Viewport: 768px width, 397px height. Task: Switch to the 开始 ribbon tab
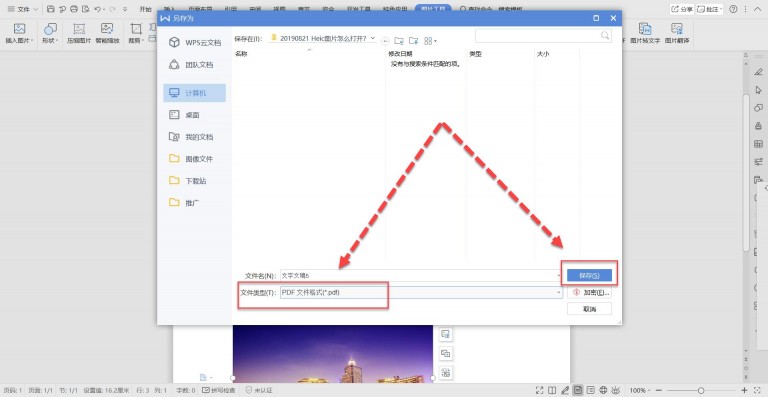[x=145, y=9]
